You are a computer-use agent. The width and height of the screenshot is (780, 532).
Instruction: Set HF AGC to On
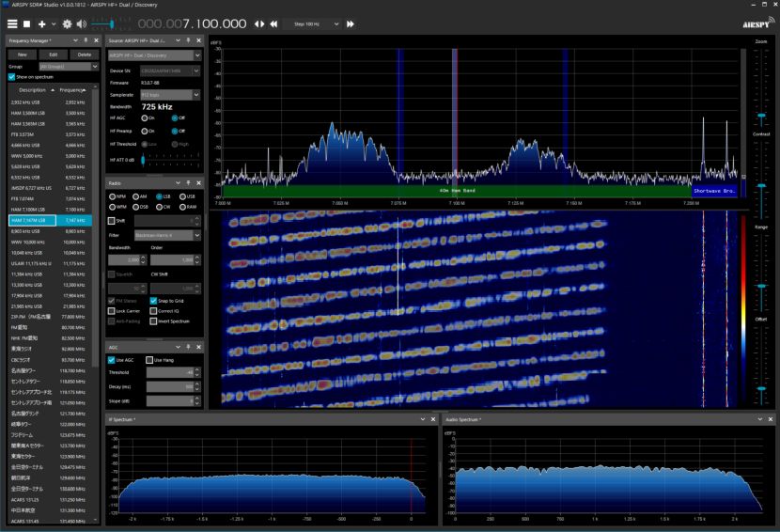pos(145,117)
